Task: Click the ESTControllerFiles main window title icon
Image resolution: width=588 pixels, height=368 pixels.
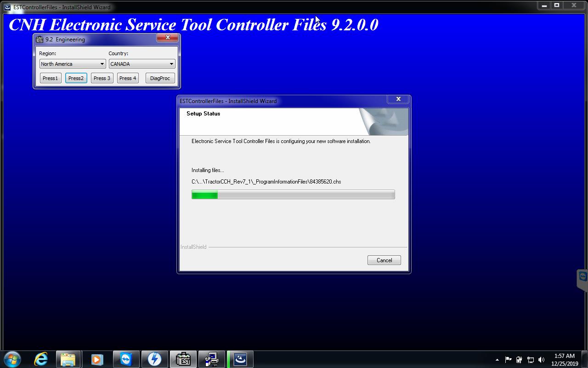Action: click(x=7, y=7)
